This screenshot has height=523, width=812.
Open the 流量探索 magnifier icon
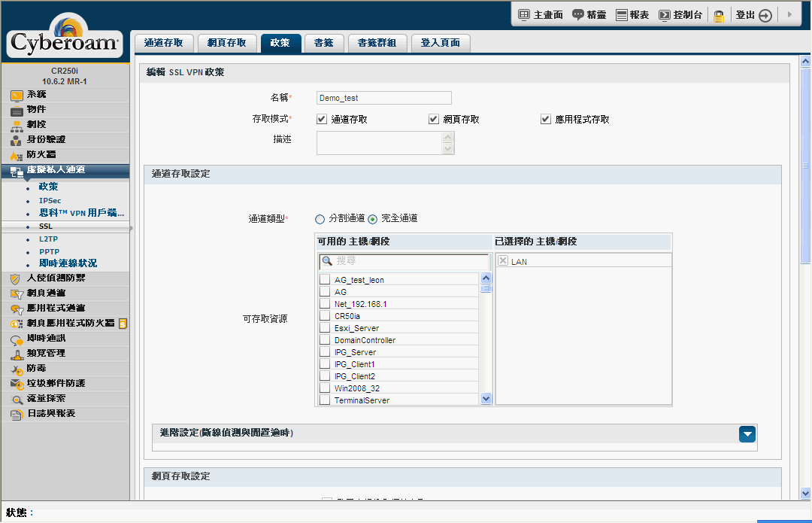click(x=17, y=400)
